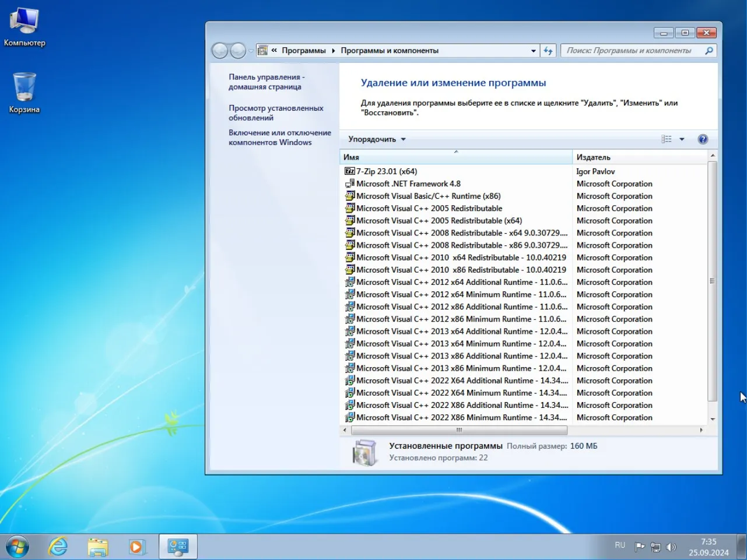Open the Упорядочить dropdown menu

[x=377, y=139]
